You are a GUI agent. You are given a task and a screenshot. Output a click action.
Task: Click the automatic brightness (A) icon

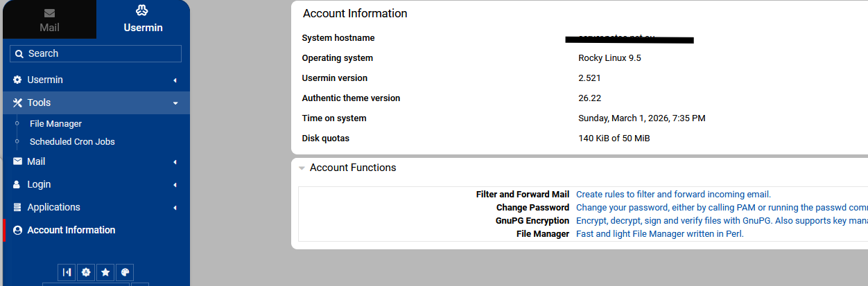click(x=86, y=272)
